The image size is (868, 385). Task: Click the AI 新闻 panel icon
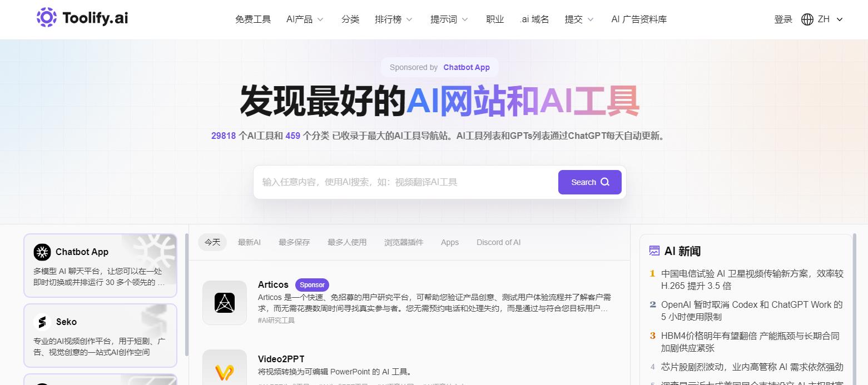(x=654, y=251)
